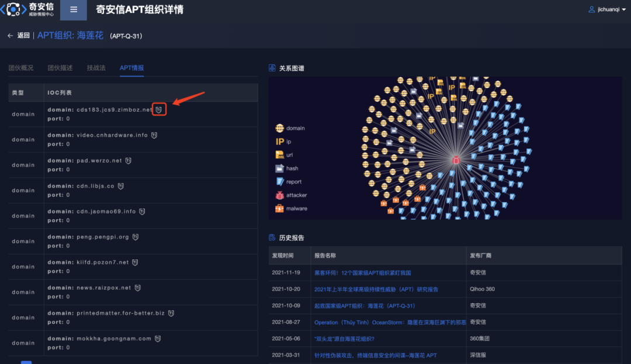Viewport: 631px width, 364px height.
Task: Click shield icon beside cdn.jaomao69.info
Action: point(142,211)
